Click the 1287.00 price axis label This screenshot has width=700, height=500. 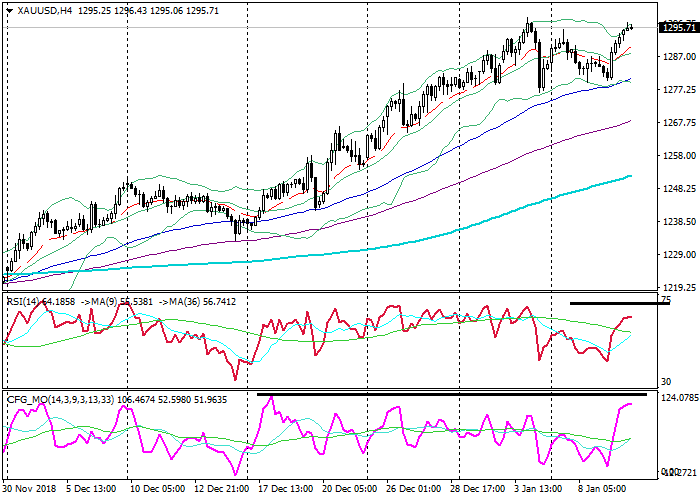pos(678,57)
